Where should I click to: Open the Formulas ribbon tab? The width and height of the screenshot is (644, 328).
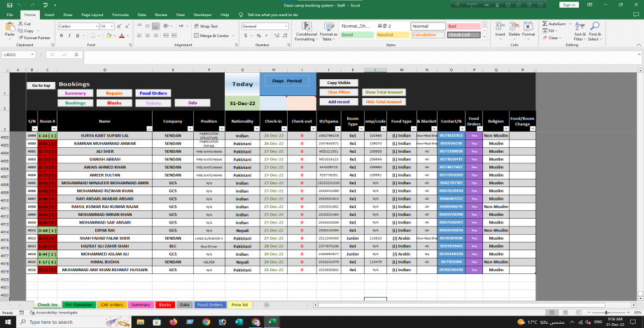tap(120, 14)
